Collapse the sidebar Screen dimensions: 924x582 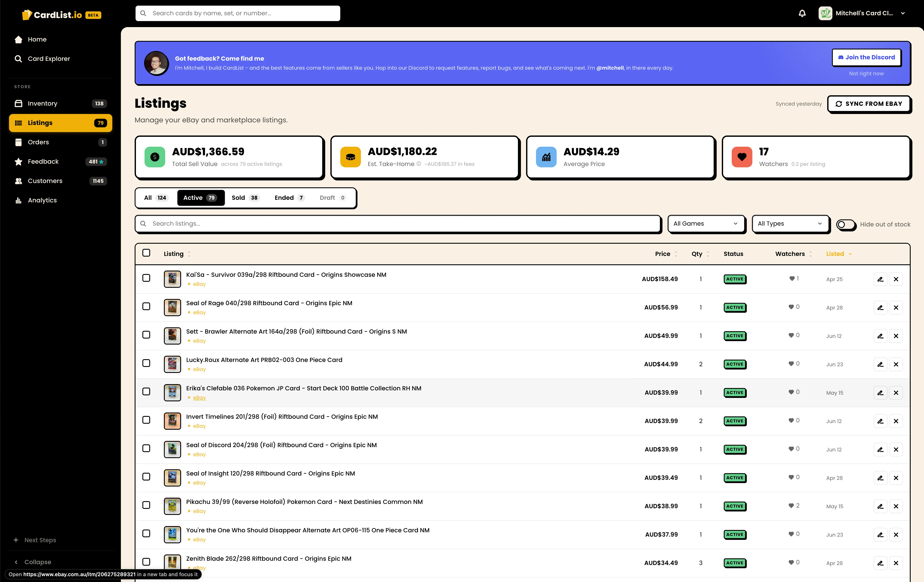coord(33,562)
